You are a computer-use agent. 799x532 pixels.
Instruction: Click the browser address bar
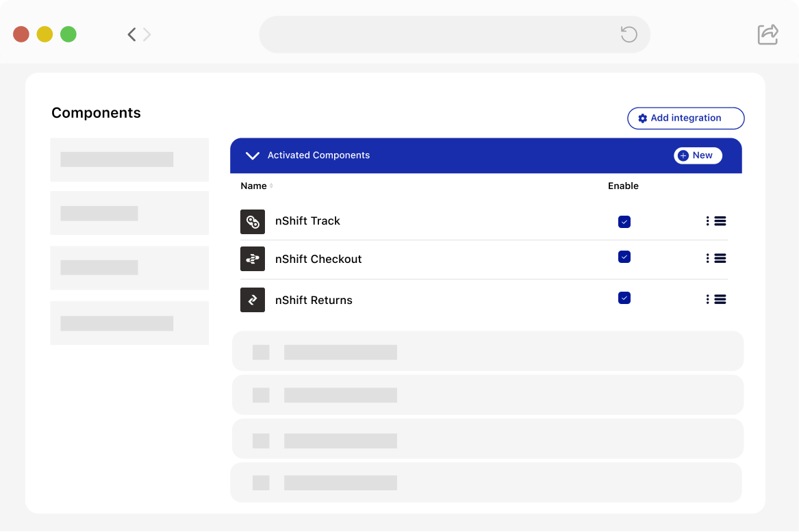pos(438,34)
